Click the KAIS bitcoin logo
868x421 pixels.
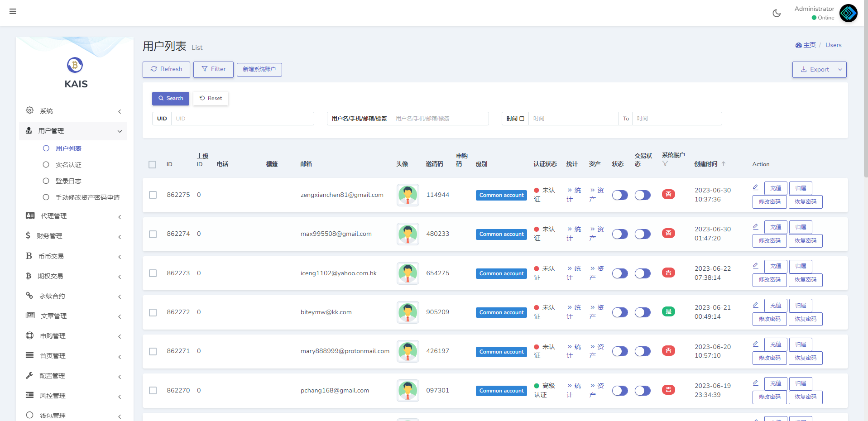point(75,65)
